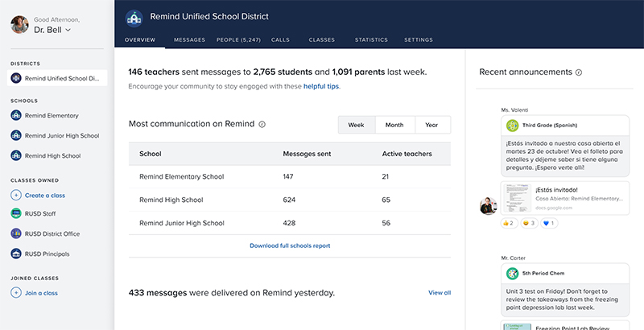Click Remind High School sidebar icon

click(x=16, y=155)
